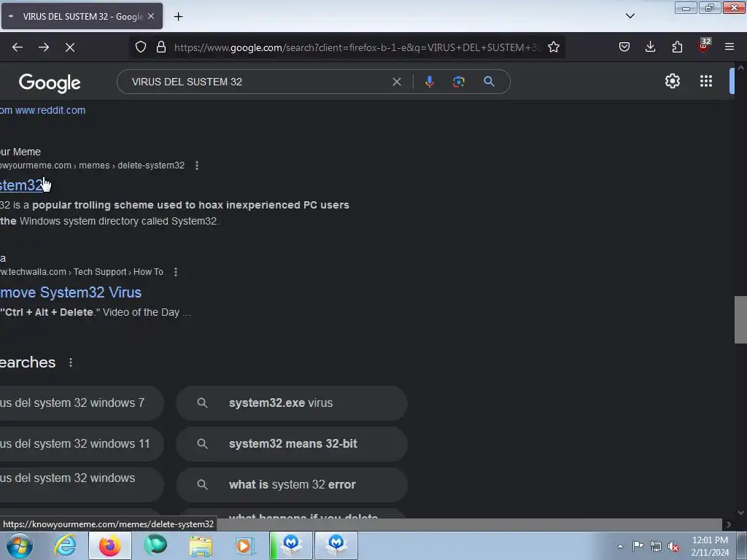The width and height of the screenshot is (747, 560).
Task: Go forward to the next page
Action: tap(44, 47)
